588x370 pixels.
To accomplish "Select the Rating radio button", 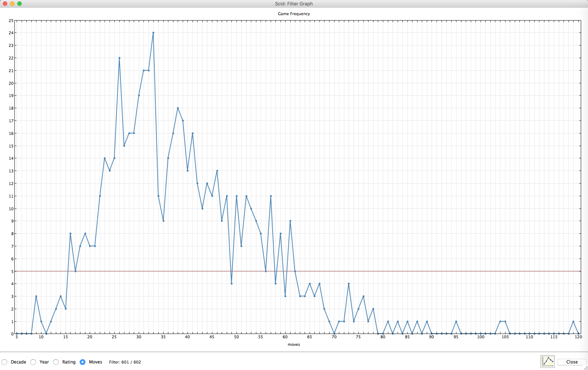I will pos(56,362).
